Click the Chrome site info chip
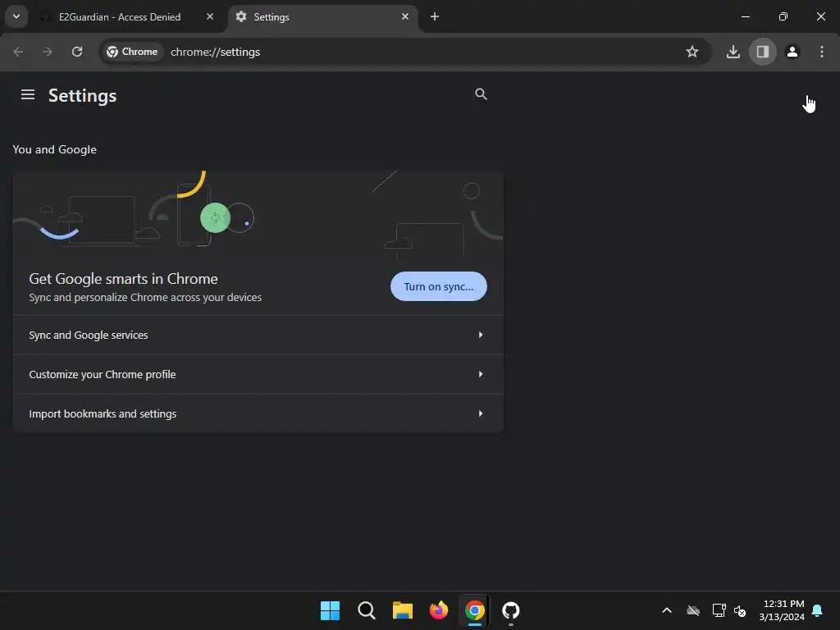Screen dimensions: 840x630 point(132,52)
